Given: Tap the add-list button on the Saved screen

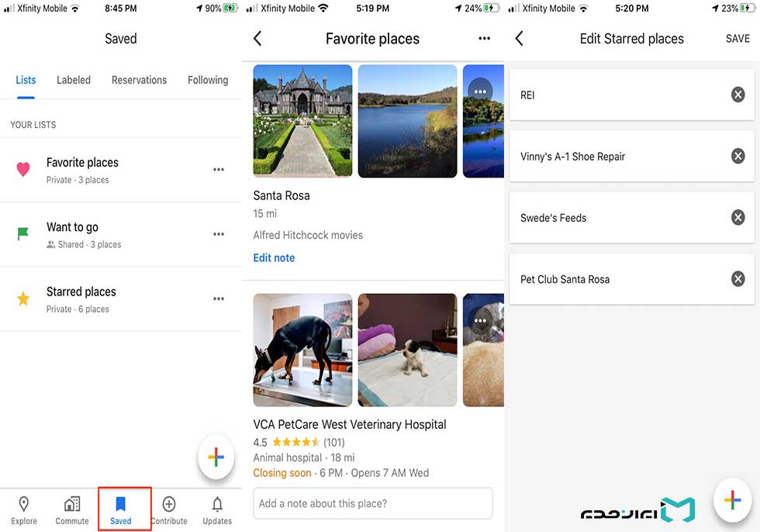Looking at the screenshot, I should point(216,457).
